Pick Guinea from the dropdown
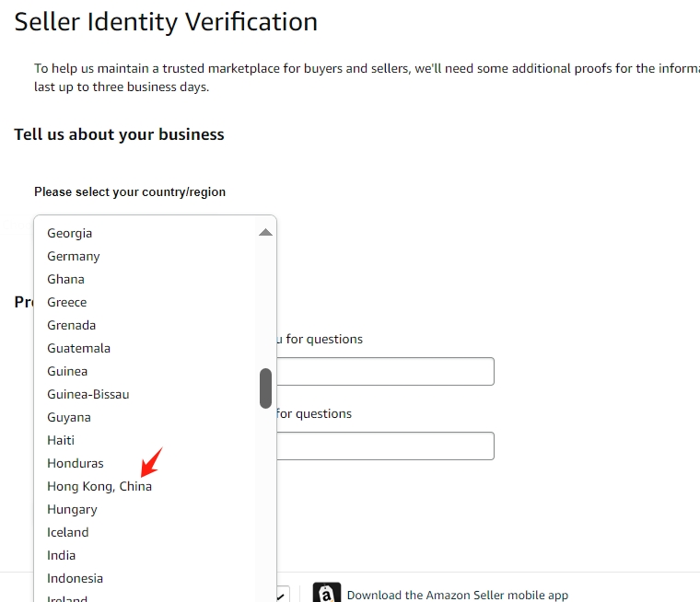This screenshot has width=700, height=602. pyautogui.click(x=67, y=371)
